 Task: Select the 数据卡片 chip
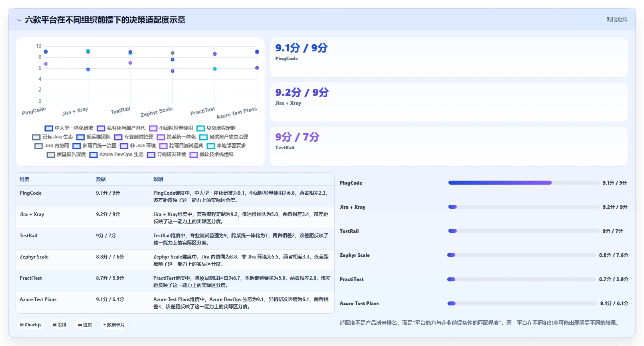pyautogui.click(x=114, y=325)
